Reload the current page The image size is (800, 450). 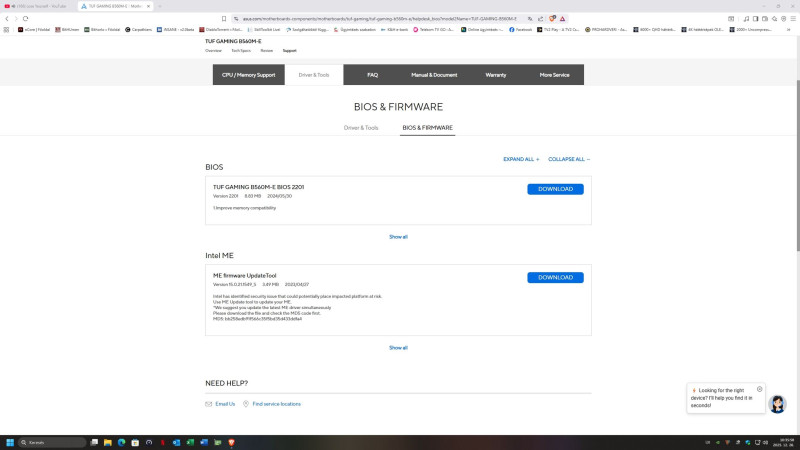[26, 18]
